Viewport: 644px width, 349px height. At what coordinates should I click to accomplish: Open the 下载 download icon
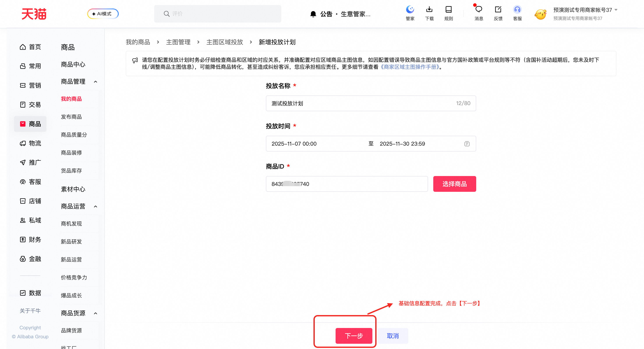(429, 13)
